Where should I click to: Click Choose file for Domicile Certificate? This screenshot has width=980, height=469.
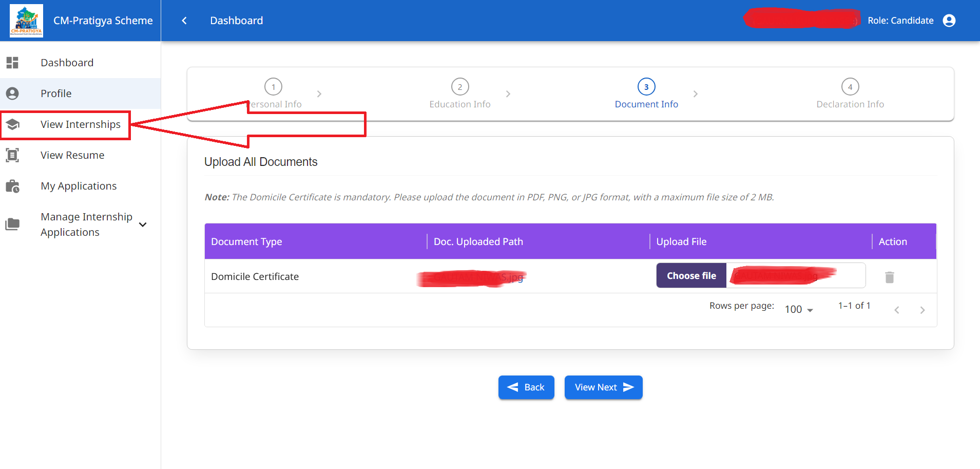(x=691, y=276)
